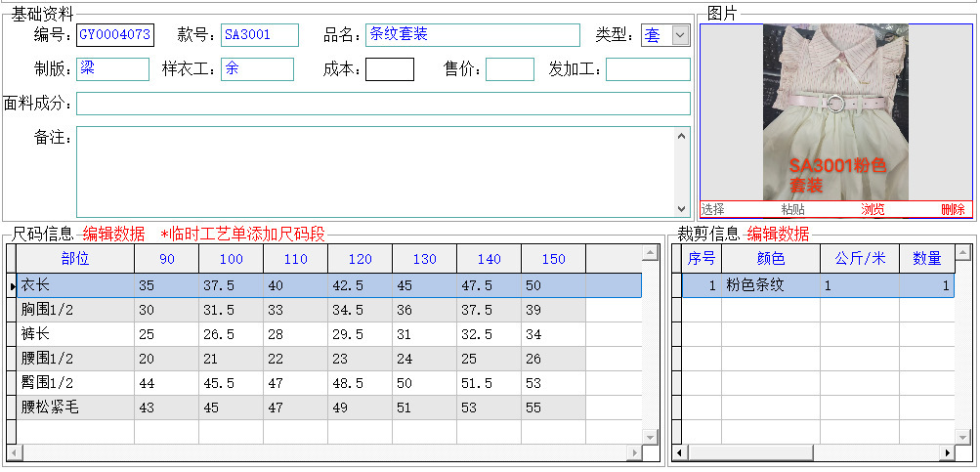Click size table horizontal scrollbar right arrow
980x472 pixels.
pos(635,452)
